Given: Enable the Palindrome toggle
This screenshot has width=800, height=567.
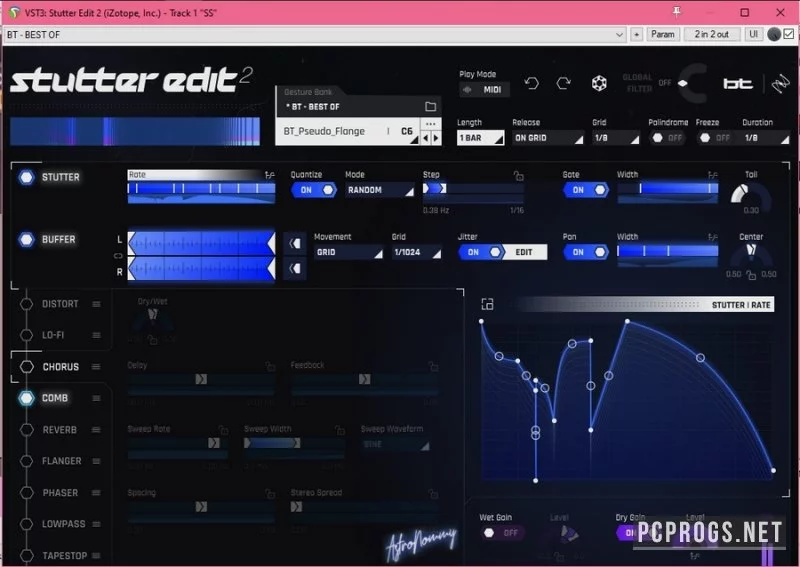Looking at the screenshot, I should (667, 138).
